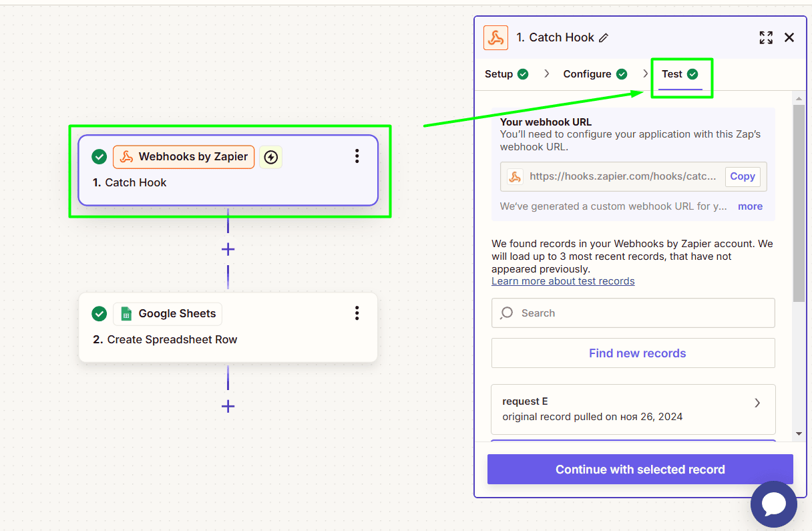Click more to expand webhook description
Screen dimensions: 812x531
click(x=750, y=206)
